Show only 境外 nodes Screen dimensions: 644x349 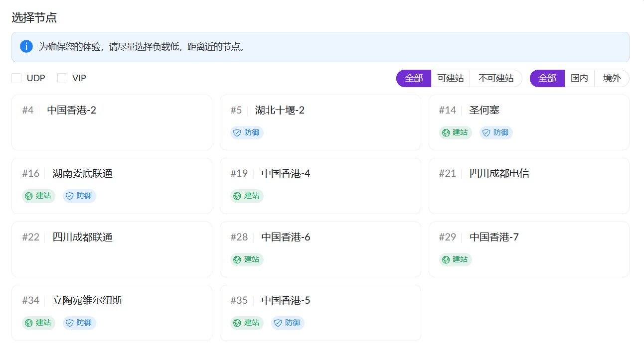[x=612, y=78]
